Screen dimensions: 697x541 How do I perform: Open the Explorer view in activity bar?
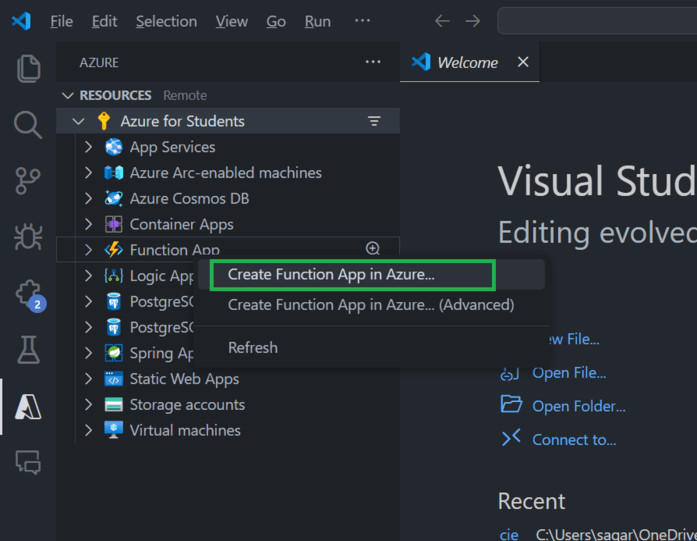tap(28, 69)
